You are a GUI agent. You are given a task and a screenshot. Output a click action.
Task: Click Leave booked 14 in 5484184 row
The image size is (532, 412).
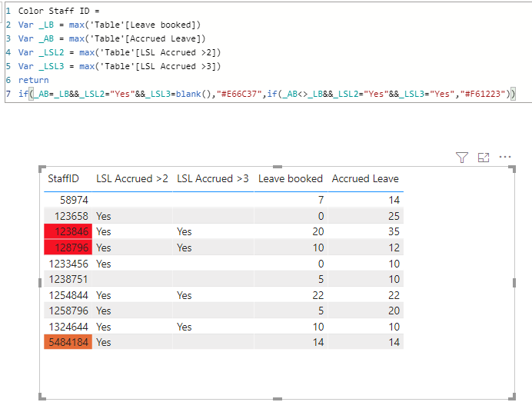click(318, 342)
